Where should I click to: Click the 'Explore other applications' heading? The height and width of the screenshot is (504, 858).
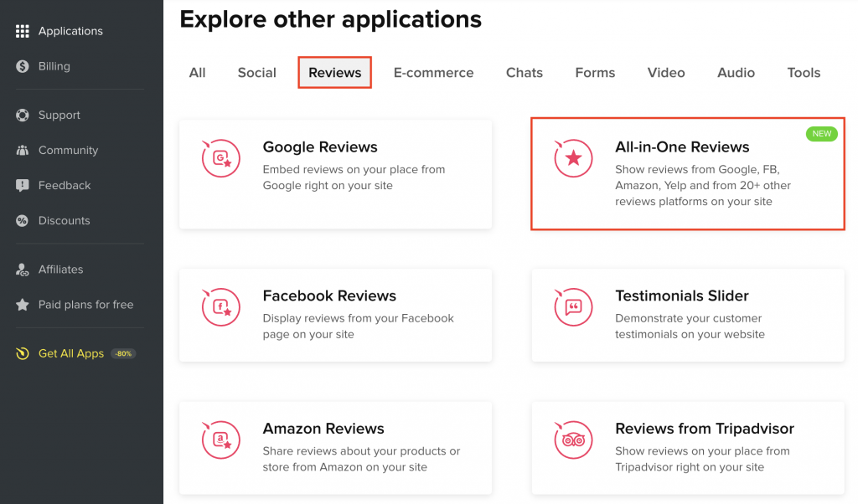pos(330,19)
